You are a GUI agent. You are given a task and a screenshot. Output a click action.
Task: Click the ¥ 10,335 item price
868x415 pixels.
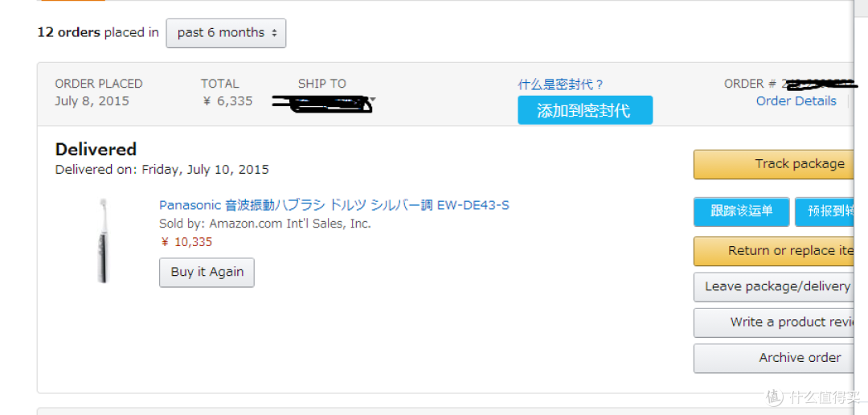pyautogui.click(x=186, y=242)
